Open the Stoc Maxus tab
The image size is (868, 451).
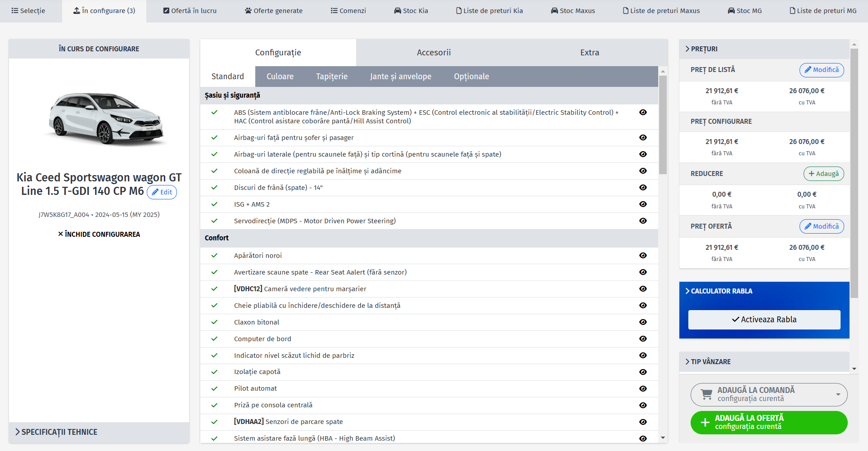(573, 11)
